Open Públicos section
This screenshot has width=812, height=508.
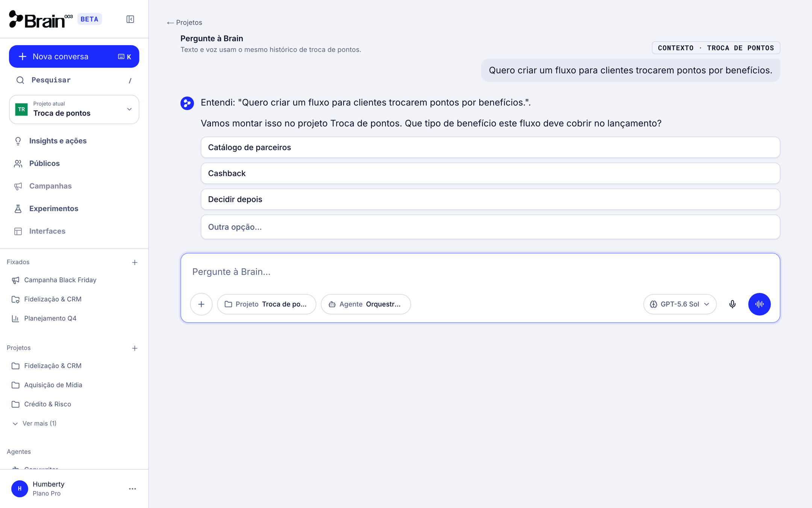(74, 163)
